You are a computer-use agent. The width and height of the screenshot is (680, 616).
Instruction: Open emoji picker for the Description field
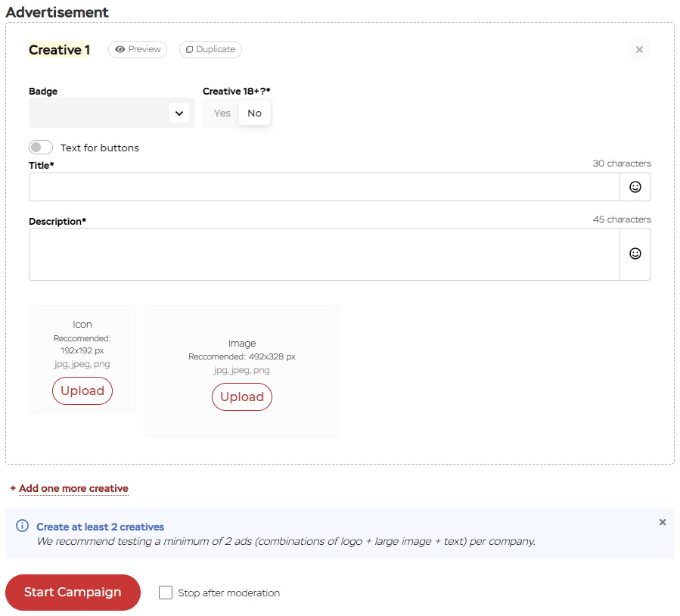tap(635, 254)
